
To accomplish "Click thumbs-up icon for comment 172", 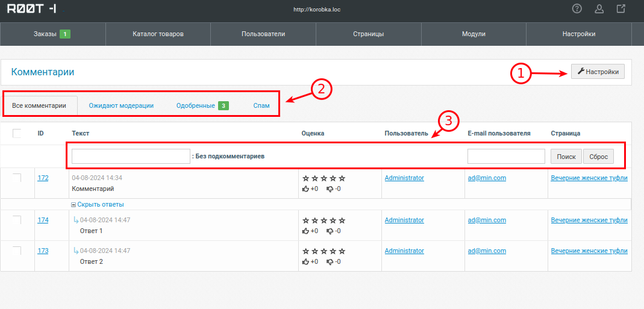I will click(305, 189).
